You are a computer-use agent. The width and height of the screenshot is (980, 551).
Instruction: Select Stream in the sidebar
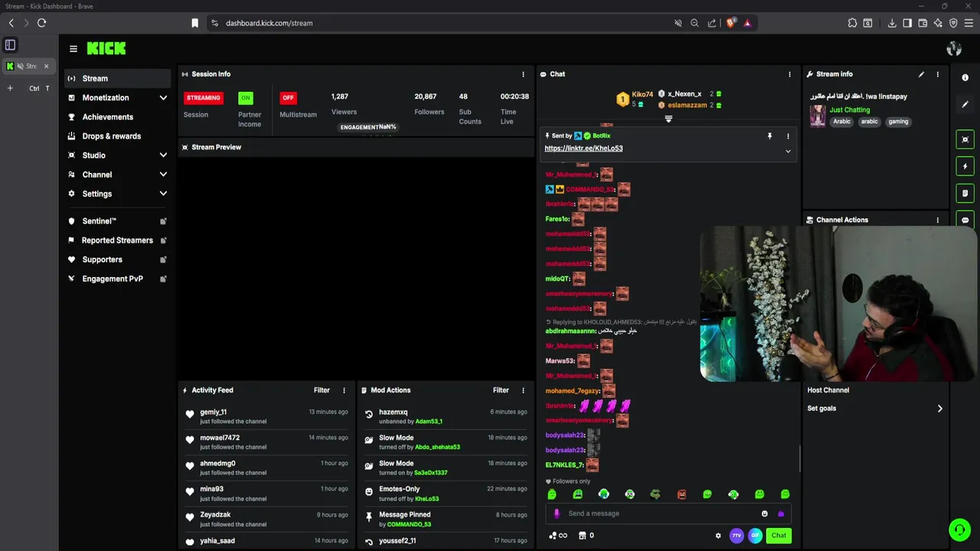(118, 78)
